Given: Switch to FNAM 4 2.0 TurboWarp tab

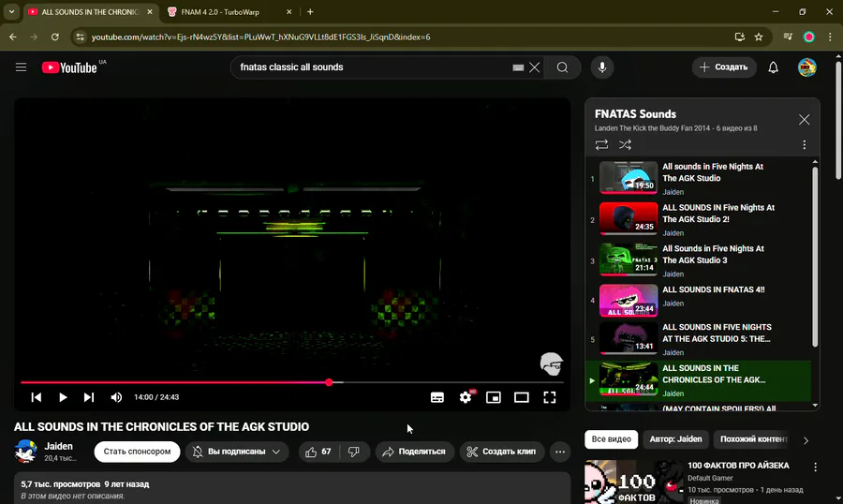Looking at the screenshot, I should coord(227,12).
